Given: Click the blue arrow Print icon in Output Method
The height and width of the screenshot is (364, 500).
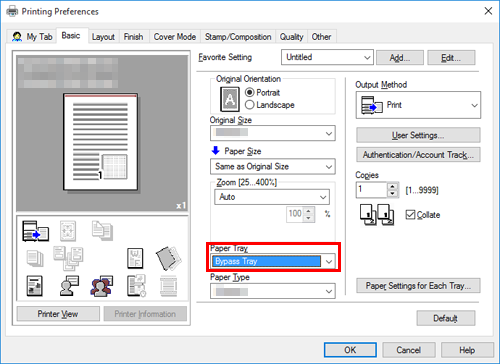Looking at the screenshot, I should tap(372, 105).
